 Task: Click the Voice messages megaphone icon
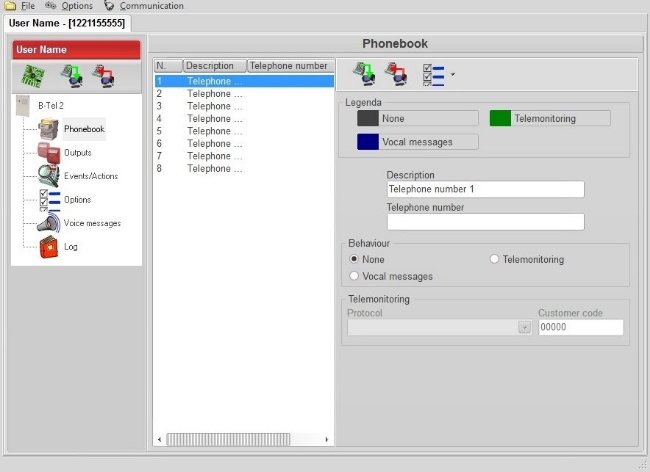(49, 223)
